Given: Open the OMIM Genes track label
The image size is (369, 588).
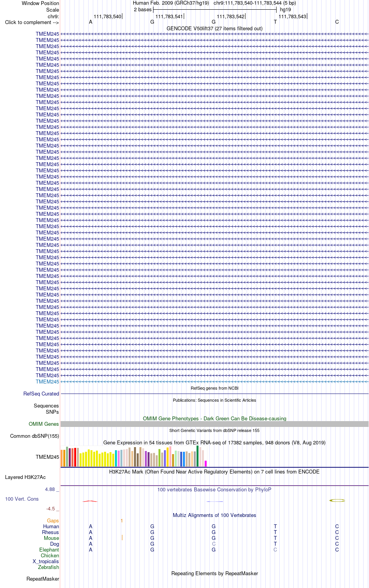Looking at the screenshot, I should [44, 424].
